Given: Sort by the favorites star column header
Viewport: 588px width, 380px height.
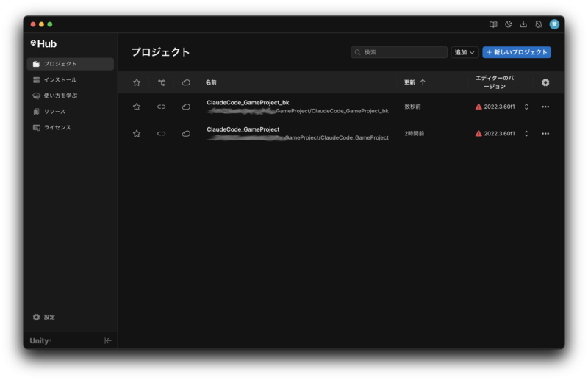Looking at the screenshot, I should tap(137, 82).
